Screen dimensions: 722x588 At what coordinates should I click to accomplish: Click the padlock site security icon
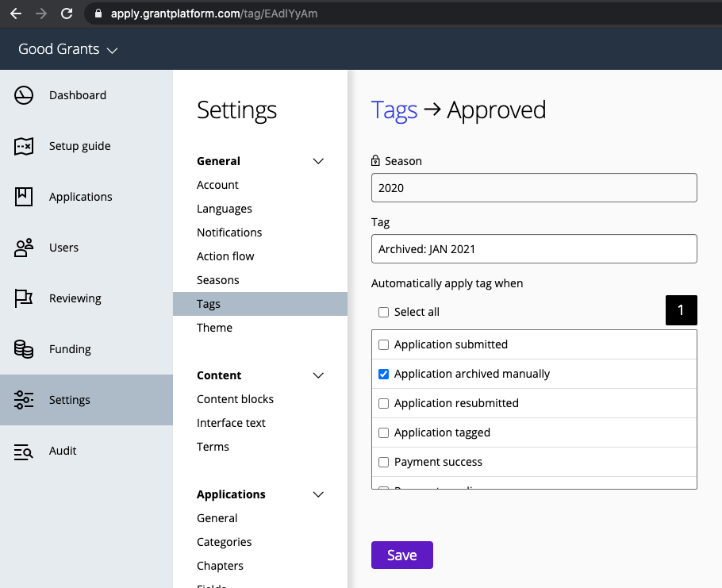[98, 13]
